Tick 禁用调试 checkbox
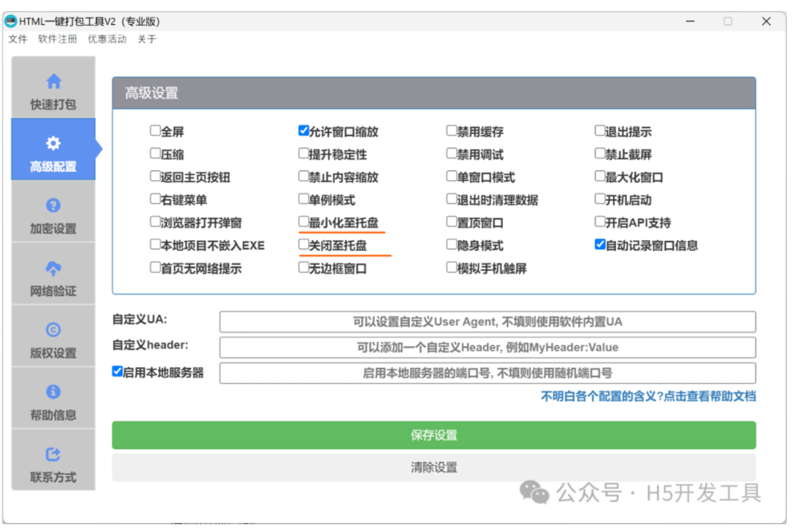Screen dimensions: 794x532 (451, 154)
